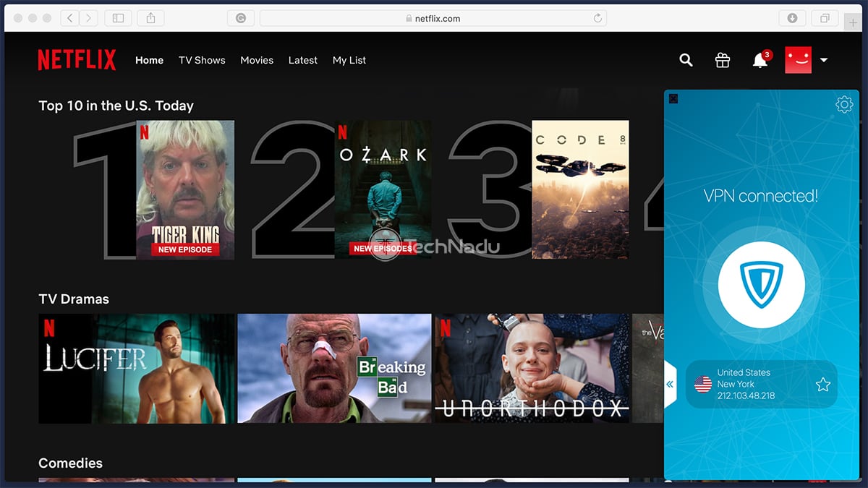Go forward in Safari

point(89,18)
